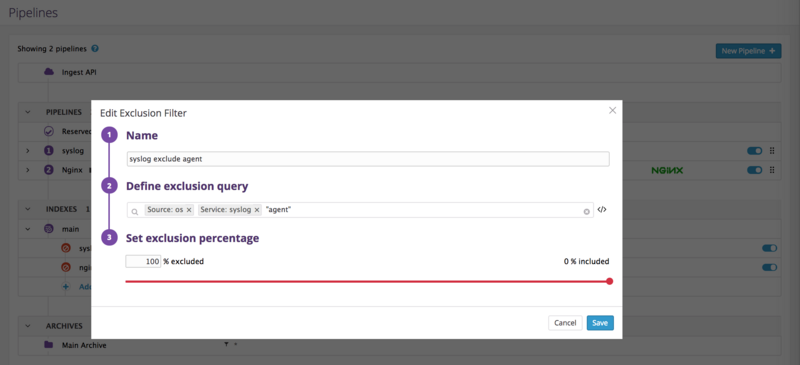Click drag handle icon on syslog row
Screen dimensions: 800x365
(772, 151)
